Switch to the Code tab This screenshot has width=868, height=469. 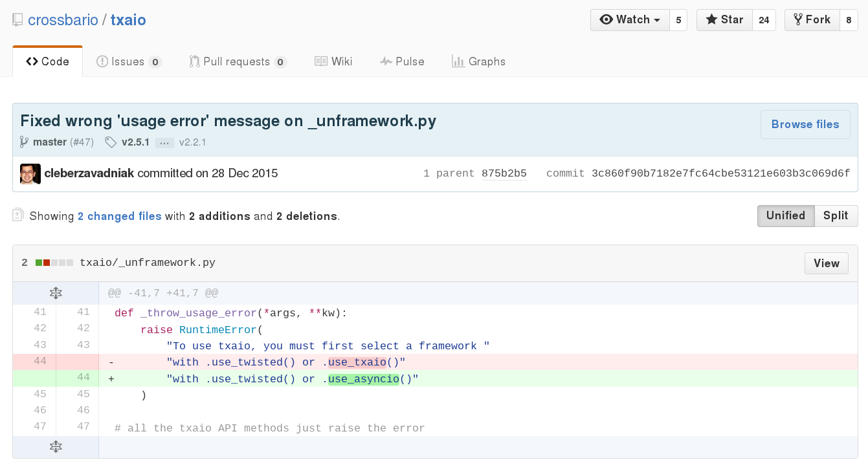click(x=47, y=61)
